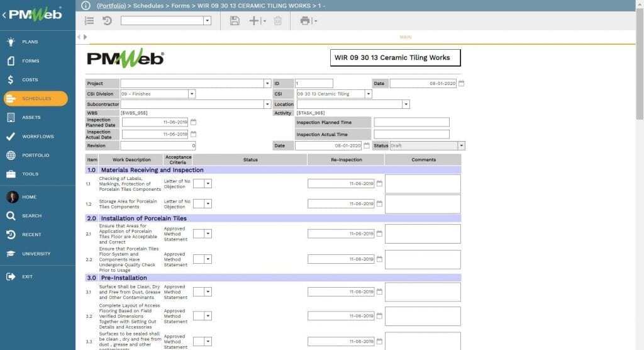This screenshot has width=644, height=350.
Task: Open re-inspection calendar for item 3.2
Action: (379, 316)
